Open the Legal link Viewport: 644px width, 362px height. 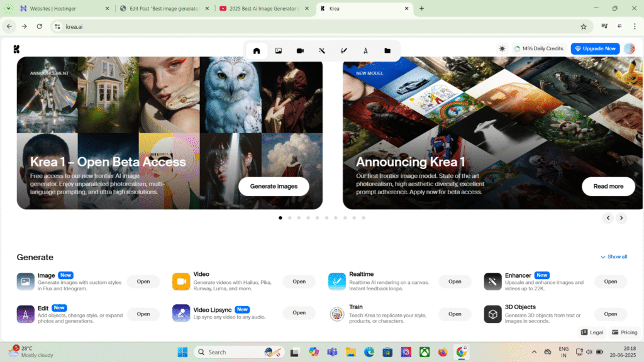click(x=592, y=332)
